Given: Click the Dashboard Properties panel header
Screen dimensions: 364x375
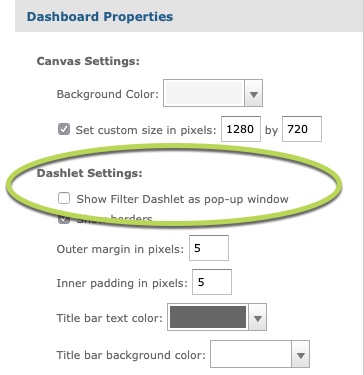Looking at the screenshot, I should (x=189, y=16).
